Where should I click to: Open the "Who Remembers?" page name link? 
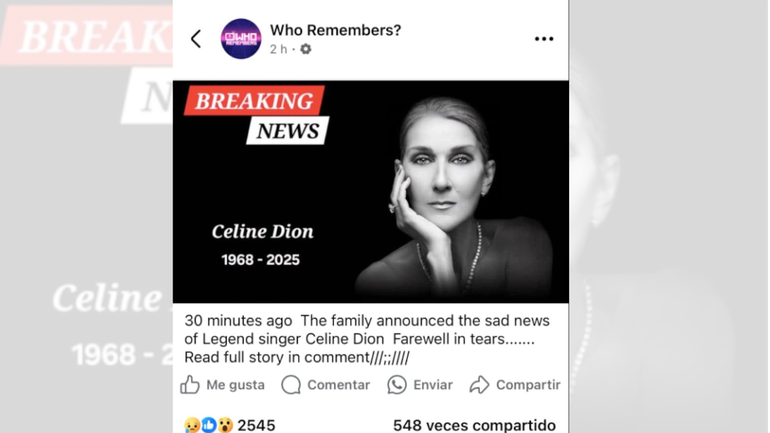[x=335, y=30]
